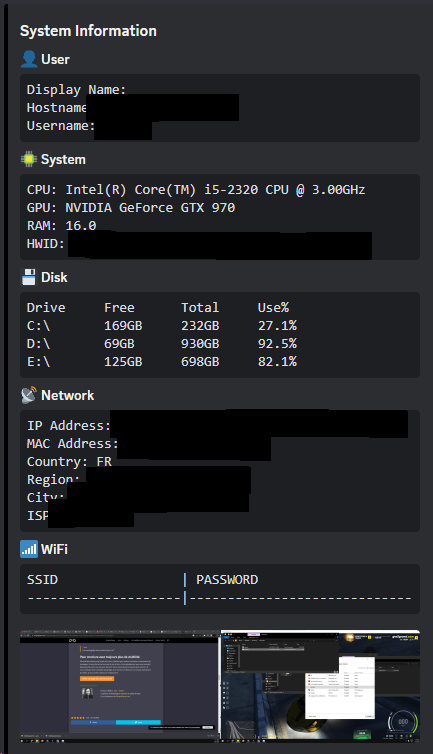The image size is (433, 754).
Task: Click the PASSWORD column header
Action: pos(227,579)
